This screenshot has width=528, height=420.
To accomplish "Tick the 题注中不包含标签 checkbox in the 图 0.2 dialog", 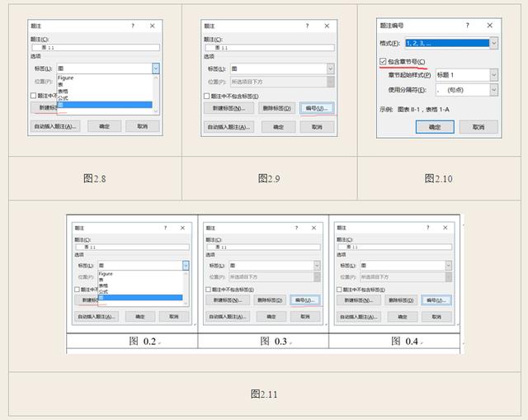I will point(77,290).
